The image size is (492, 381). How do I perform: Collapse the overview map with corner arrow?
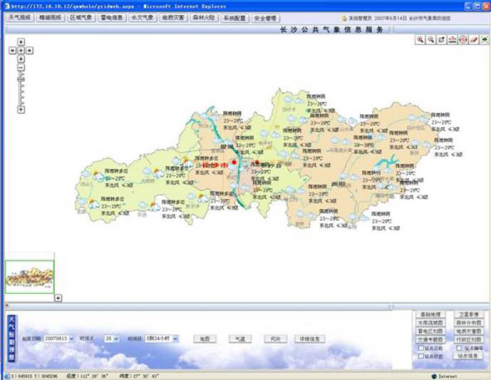click(58, 298)
